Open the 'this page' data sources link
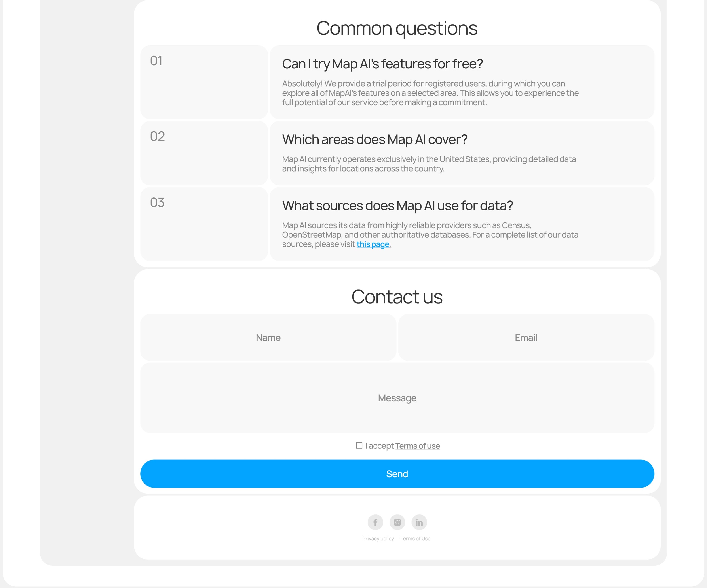 373,244
